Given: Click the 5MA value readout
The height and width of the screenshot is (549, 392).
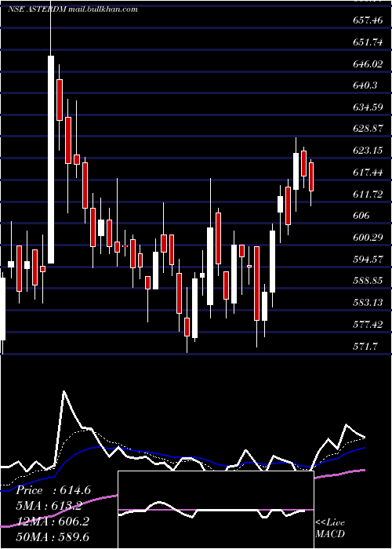Looking at the screenshot, I should (49, 506).
